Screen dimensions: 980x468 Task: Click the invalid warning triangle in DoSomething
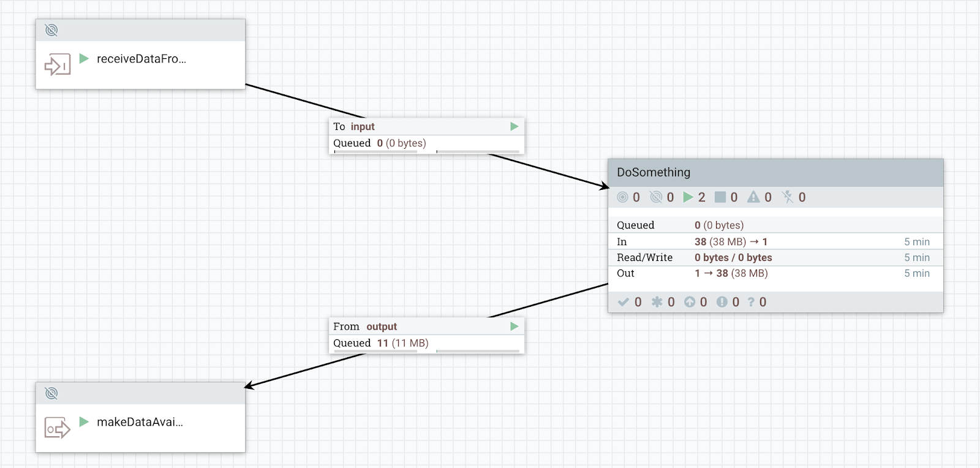pos(753,197)
